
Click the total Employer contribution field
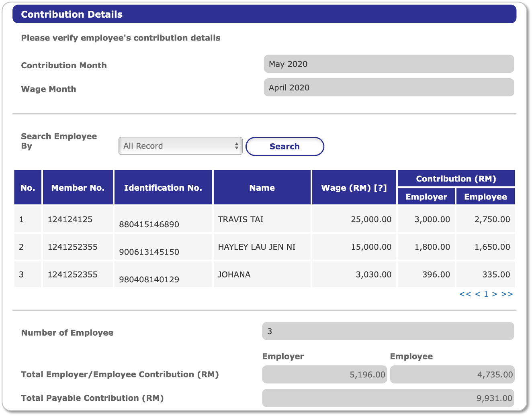tap(325, 375)
